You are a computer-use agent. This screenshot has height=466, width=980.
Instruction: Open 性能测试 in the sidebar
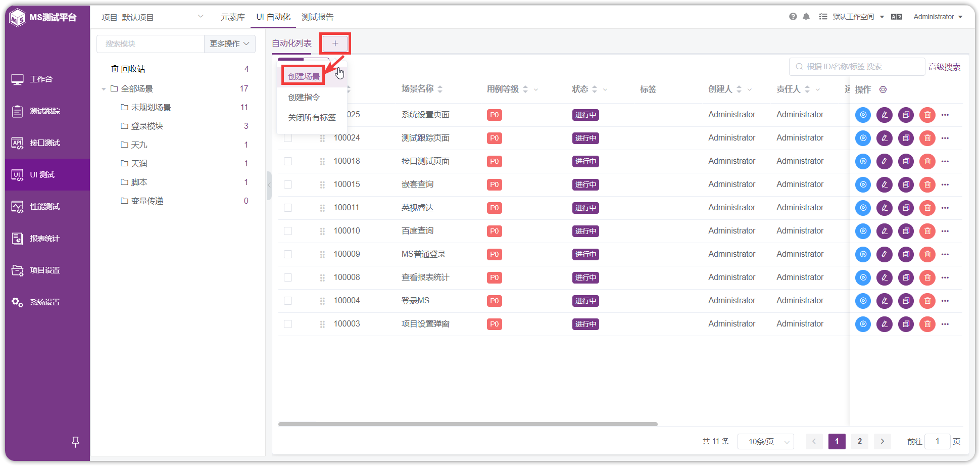(47, 207)
